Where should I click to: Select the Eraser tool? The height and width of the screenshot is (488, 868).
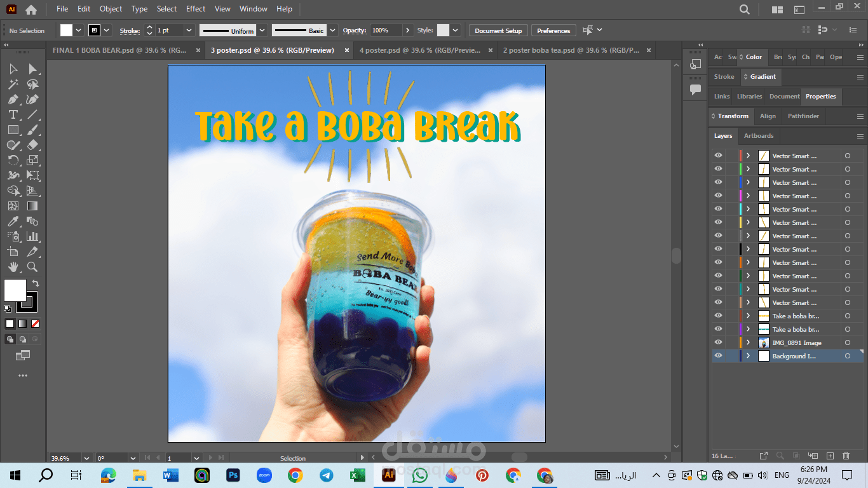pos(33,145)
